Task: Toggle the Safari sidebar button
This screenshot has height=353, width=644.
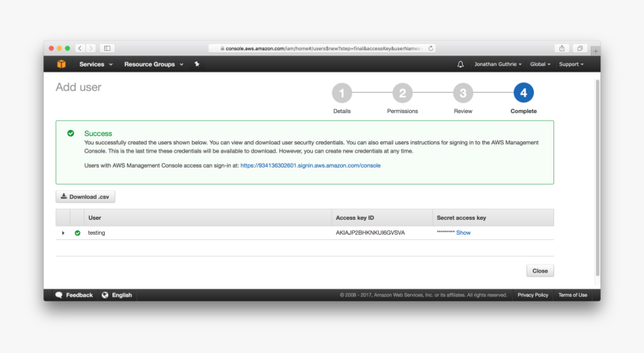Action: pos(107,49)
